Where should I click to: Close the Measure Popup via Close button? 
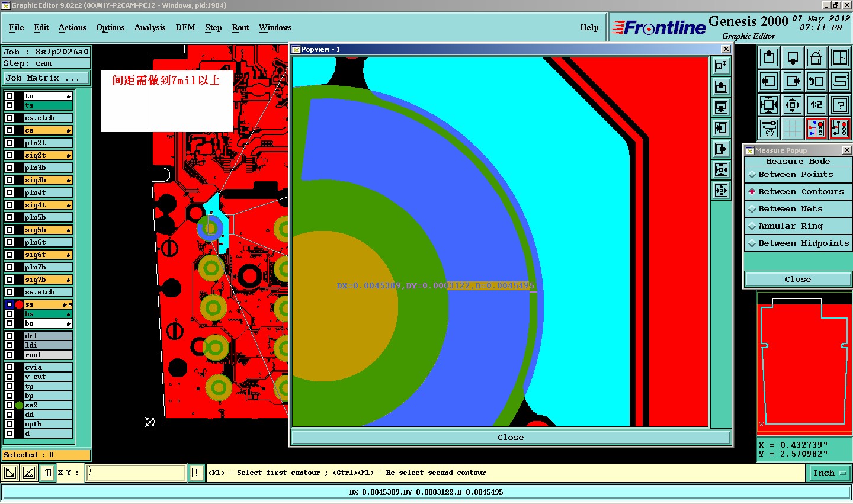tap(798, 279)
